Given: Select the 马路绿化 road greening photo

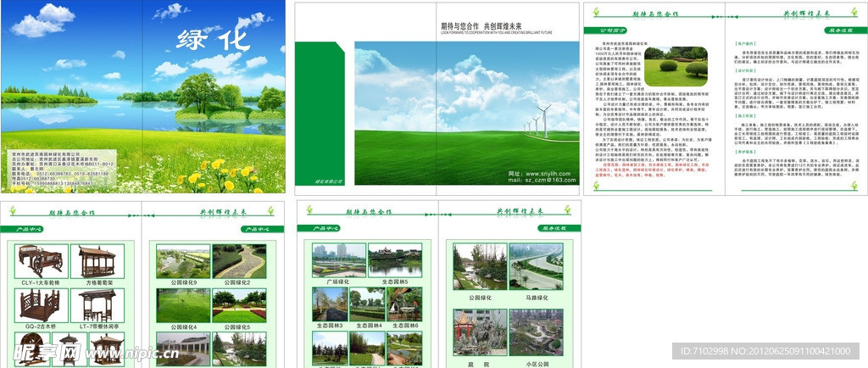Looking at the screenshot, I should coord(537,268).
